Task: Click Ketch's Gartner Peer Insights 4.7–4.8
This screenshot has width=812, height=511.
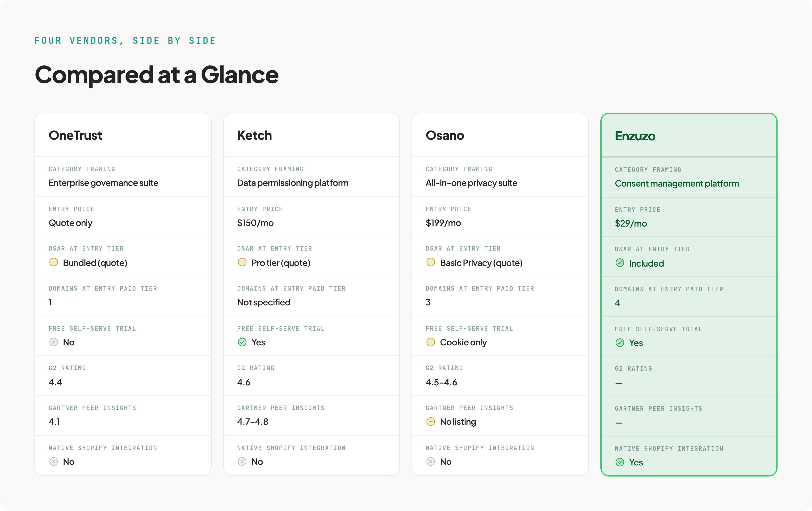Action: 253,422
